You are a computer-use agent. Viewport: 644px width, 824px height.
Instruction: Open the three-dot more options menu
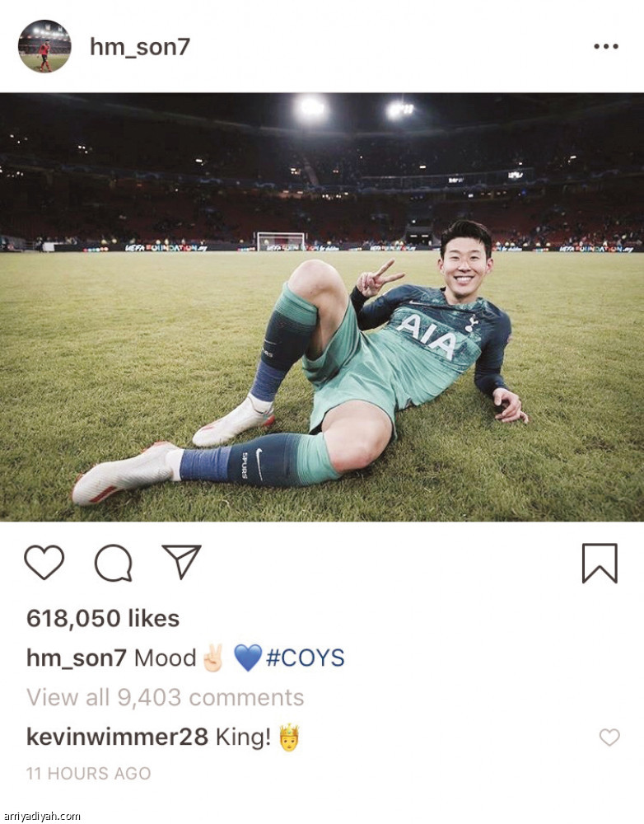coord(605,47)
